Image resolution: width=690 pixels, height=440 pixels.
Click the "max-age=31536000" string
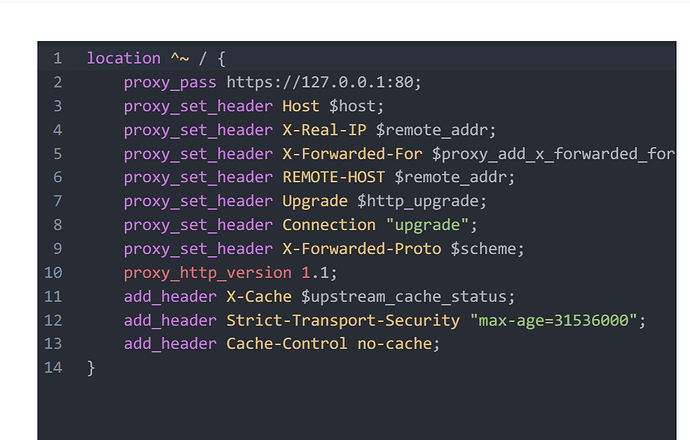tap(554, 321)
